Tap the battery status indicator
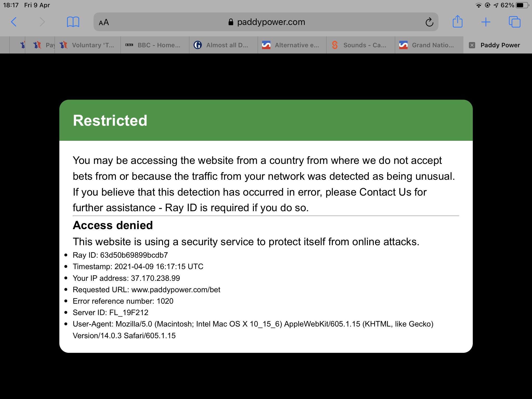Viewport: 532px width, 399px height. click(522, 5)
